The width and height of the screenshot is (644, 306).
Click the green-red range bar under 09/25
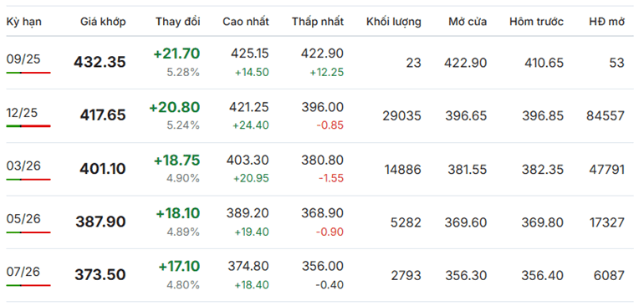(28, 73)
